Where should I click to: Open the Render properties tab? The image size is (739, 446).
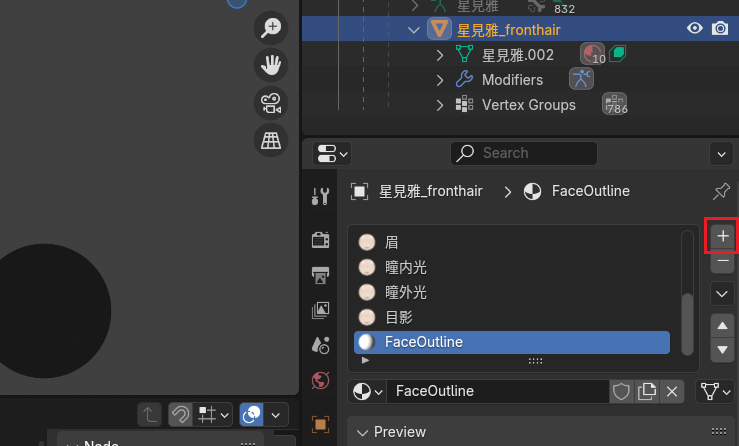point(321,239)
